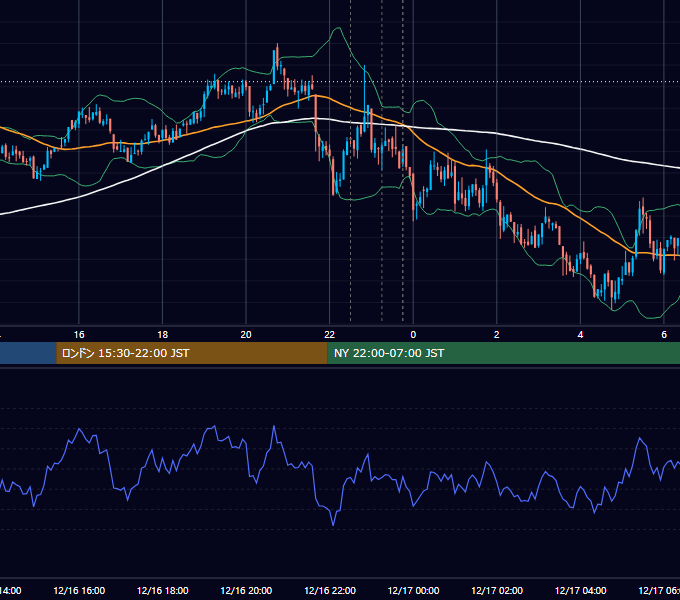
Task: Click the 22 hour tick label
Action: pos(330,335)
